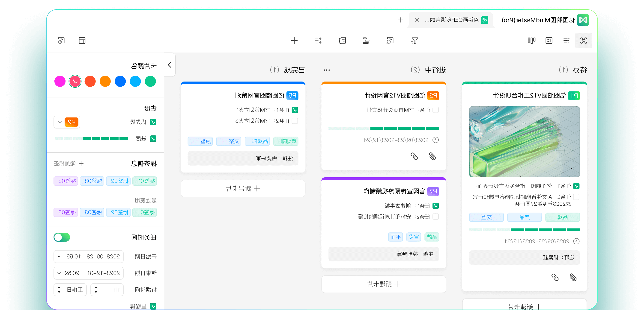Adjust the progress bar in side panel
This screenshot has width=644, height=310.
pyautogui.click(x=91, y=138)
